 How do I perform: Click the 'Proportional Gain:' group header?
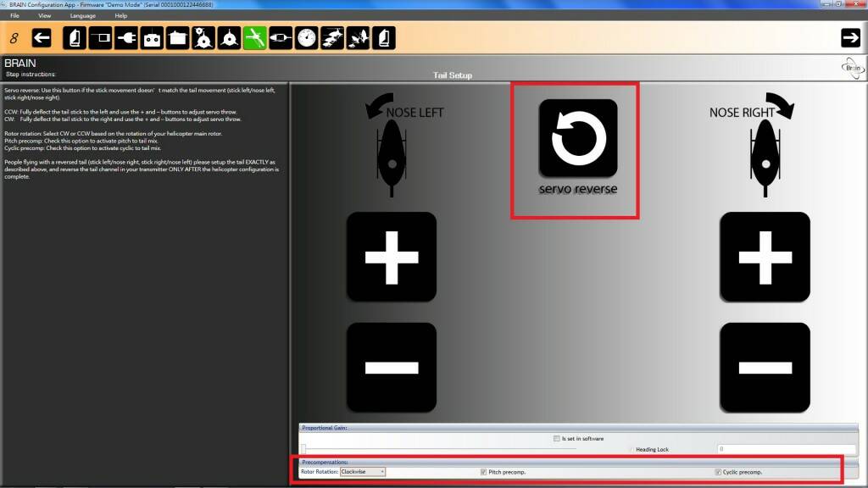pos(325,428)
